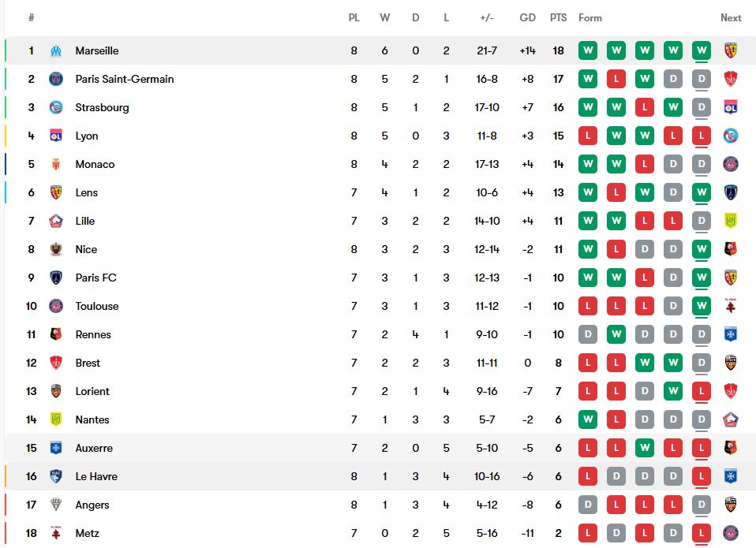Click the Monaco crest beside its team name
The width and height of the screenshot is (756, 548).
(56, 164)
